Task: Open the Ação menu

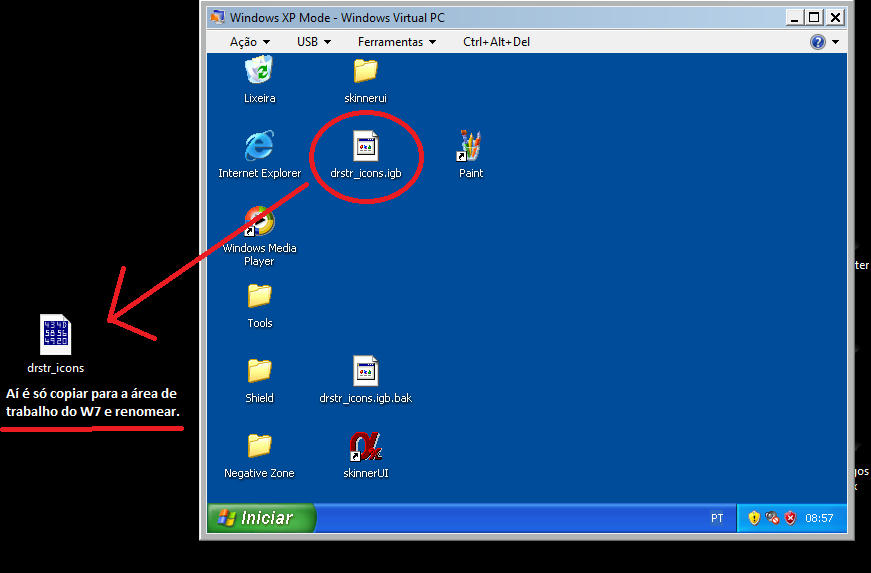Action: tap(250, 42)
